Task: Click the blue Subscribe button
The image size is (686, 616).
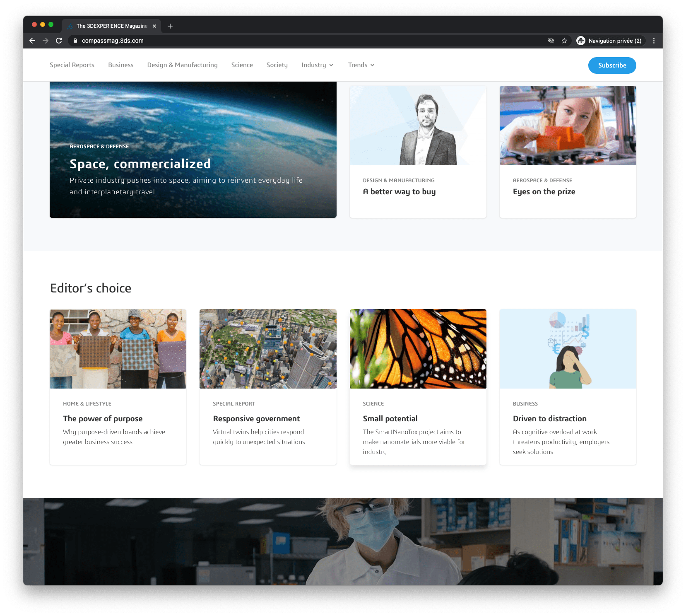Action: [612, 65]
